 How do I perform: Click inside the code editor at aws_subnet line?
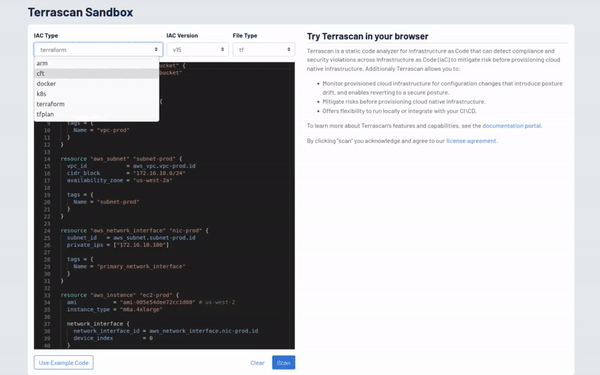121,159
